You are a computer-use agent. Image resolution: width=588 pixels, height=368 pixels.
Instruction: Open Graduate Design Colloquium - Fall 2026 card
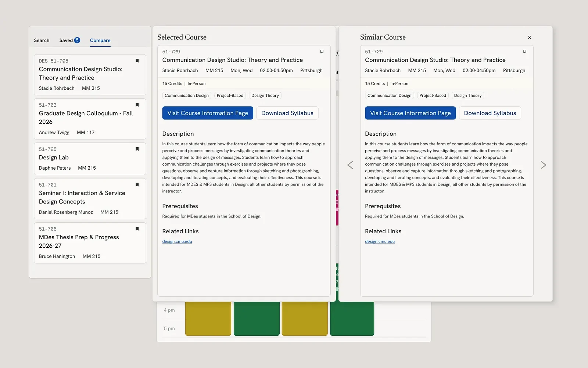pos(90,119)
